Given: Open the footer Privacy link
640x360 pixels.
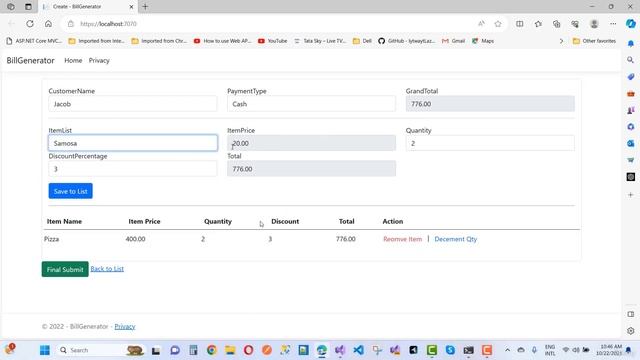Looking at the screenshot, I should click(x=124, y=327).
